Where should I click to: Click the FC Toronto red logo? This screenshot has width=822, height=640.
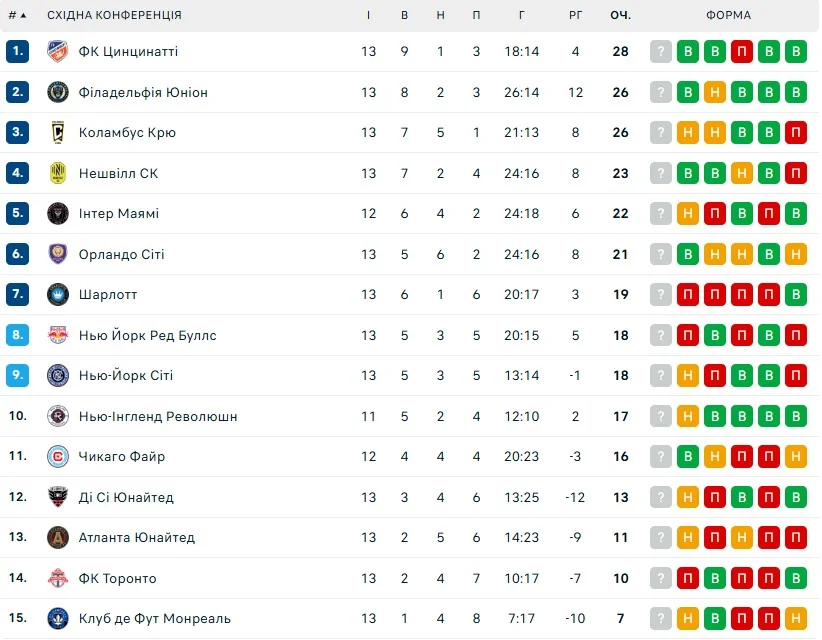pyautogui.click(x=57, y=578)
